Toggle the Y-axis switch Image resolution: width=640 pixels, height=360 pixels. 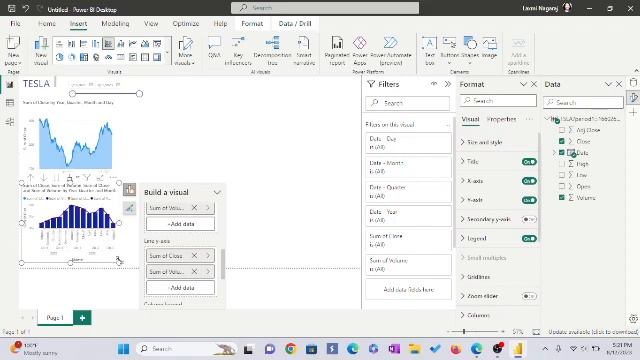[529, 200]
